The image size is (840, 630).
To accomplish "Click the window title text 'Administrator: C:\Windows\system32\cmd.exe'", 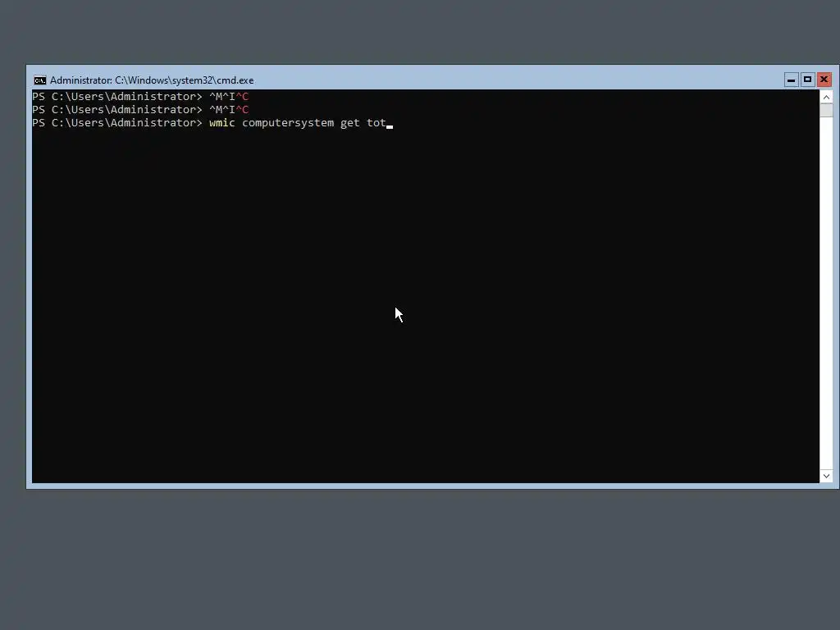I will (x=152, y=80).
